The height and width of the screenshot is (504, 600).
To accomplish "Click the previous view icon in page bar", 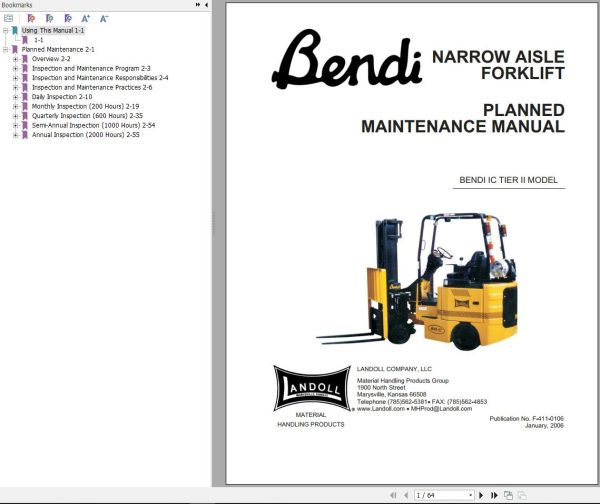I will click(508, 495).
